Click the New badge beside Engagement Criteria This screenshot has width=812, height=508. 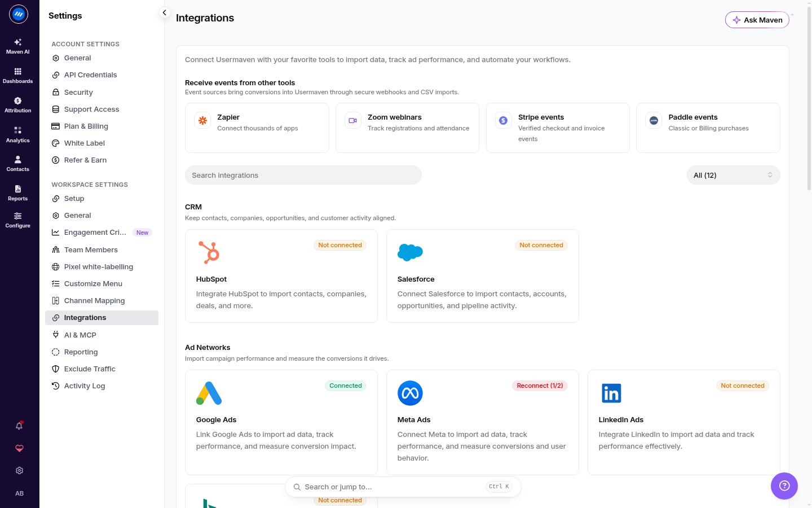(142, 233)
